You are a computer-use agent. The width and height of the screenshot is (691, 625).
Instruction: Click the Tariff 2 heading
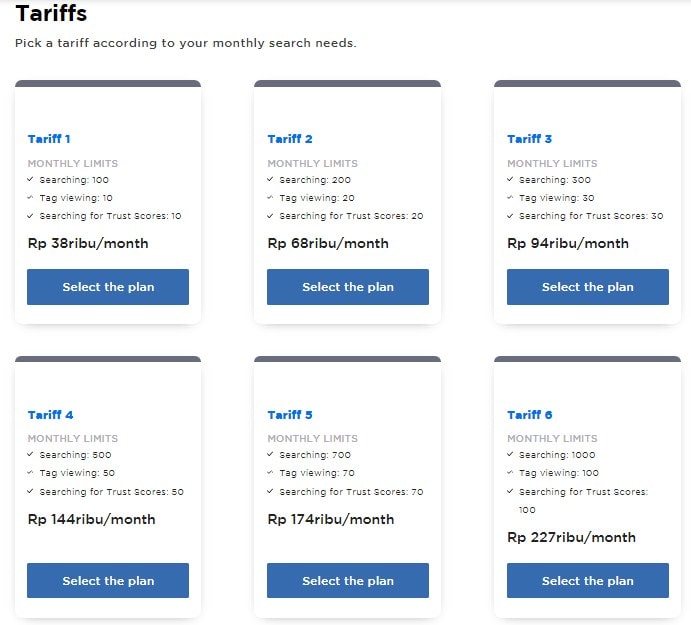click(290, 139)
